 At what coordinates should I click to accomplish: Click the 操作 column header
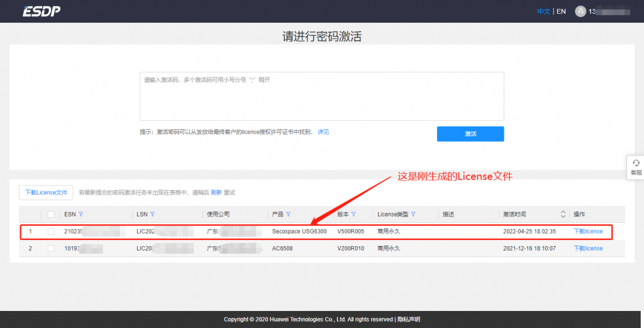coord(579,214)
